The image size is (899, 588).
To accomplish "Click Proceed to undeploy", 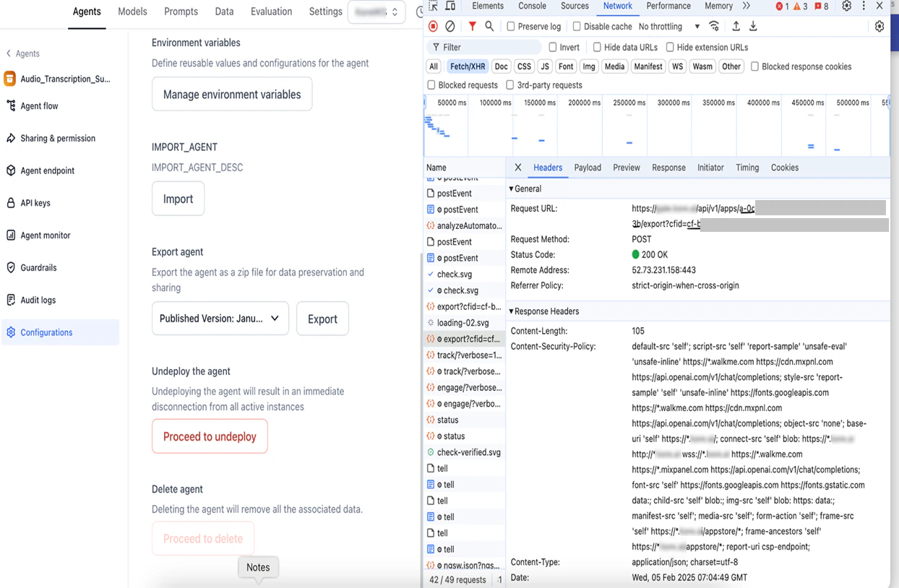I will (x=210, y=436).
